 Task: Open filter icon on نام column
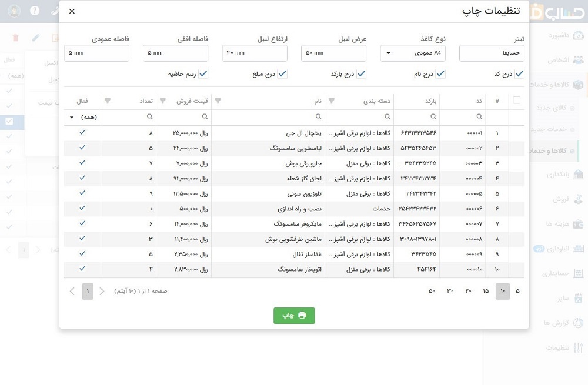point(218,101)
